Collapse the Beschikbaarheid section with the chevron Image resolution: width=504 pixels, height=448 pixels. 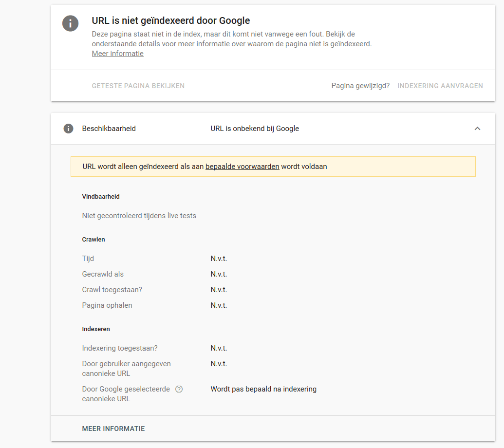click(x=477, y=129)
